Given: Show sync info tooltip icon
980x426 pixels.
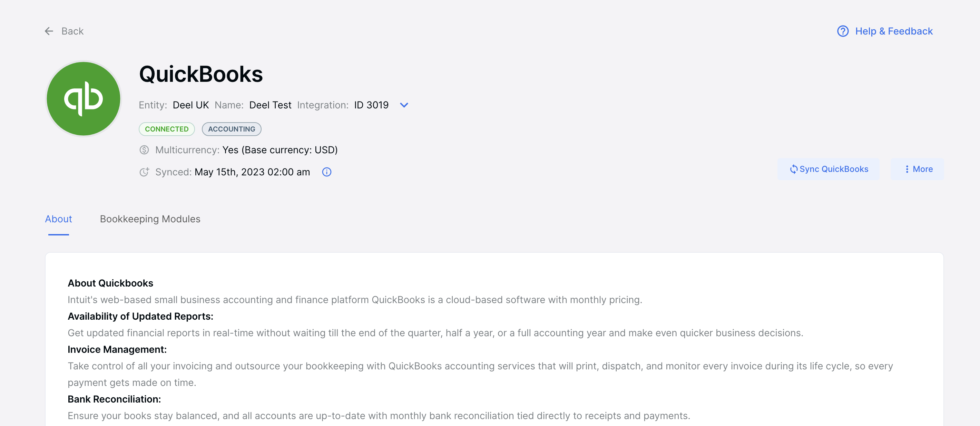Looking at the screenshot, I should pos(326,172).
